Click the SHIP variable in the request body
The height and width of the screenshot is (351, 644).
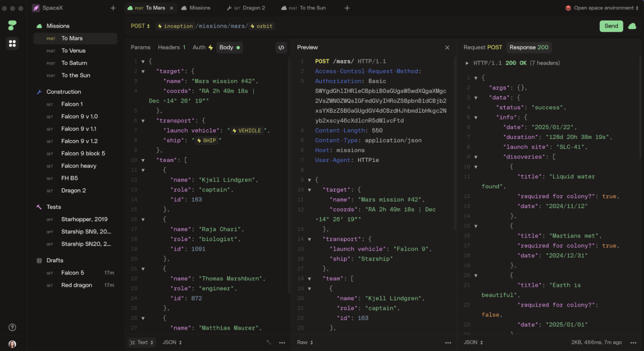click(x=206, y=140)
